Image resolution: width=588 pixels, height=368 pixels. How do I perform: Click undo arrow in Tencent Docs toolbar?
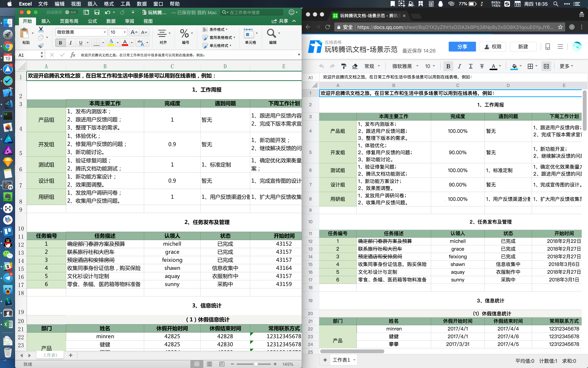[321, 66]
